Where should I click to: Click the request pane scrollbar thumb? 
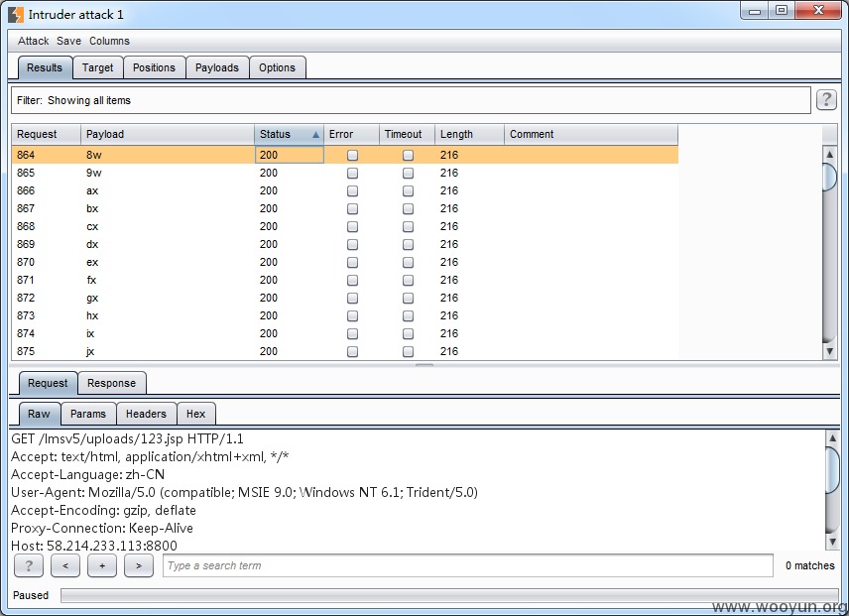pos(832,470)
